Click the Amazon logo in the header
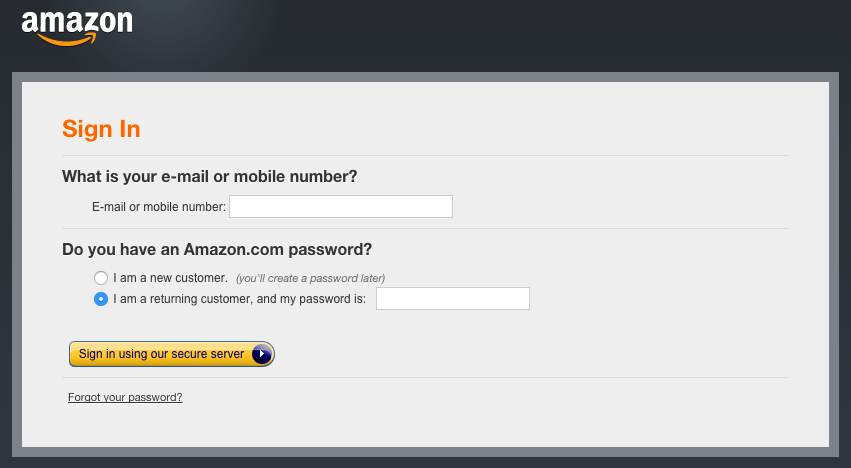Viewport: 851px width, 468px height. [77, 29]
